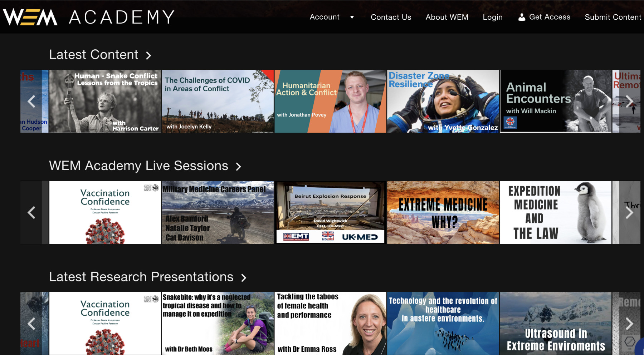Open the About WEM page

pos(447,17)
